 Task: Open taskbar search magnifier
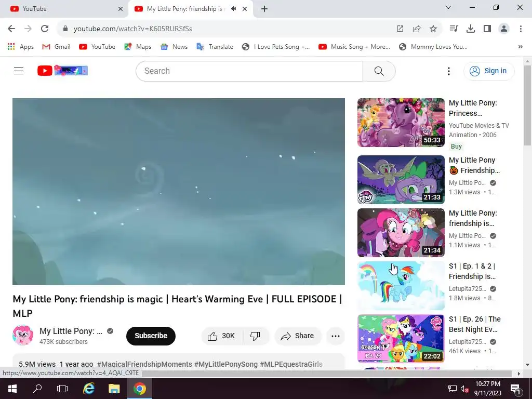pyautogui.click(x=37, y=389)
